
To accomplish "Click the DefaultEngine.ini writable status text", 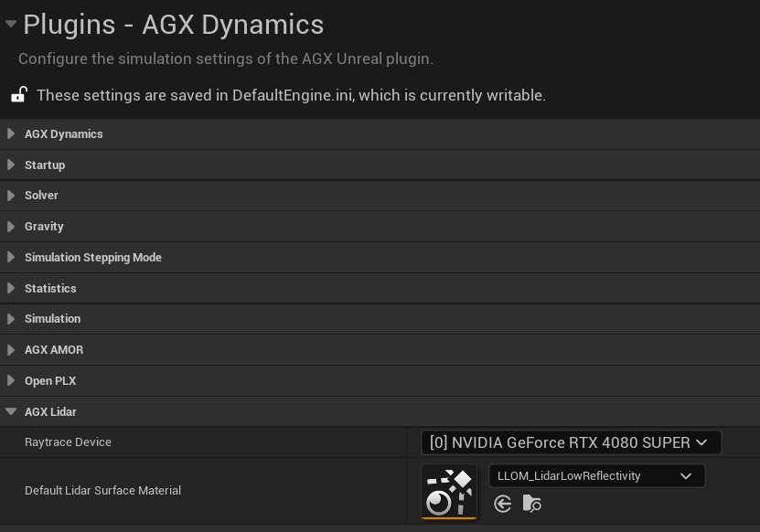I will pyautogui.click(x=291, y=95).
